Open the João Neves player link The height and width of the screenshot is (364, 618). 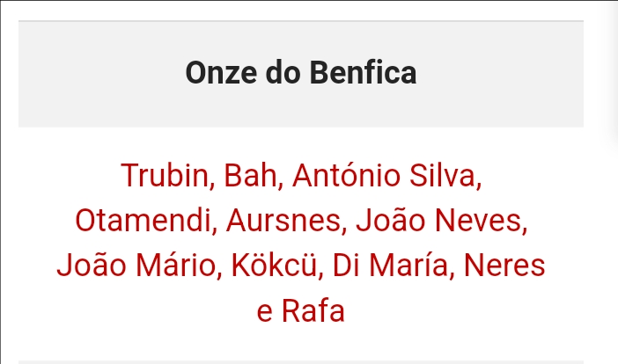point(439,221)
